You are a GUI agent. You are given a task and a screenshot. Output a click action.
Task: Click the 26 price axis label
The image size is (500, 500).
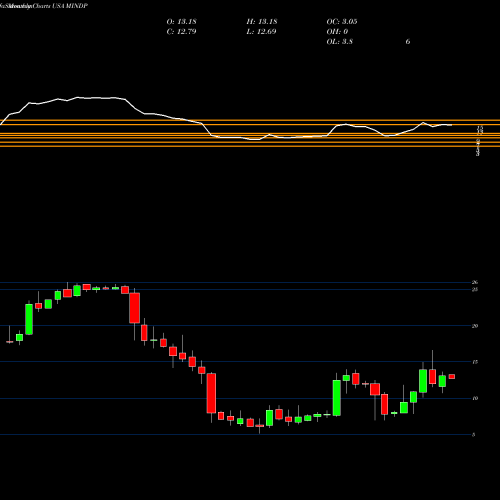click(475, 282)
